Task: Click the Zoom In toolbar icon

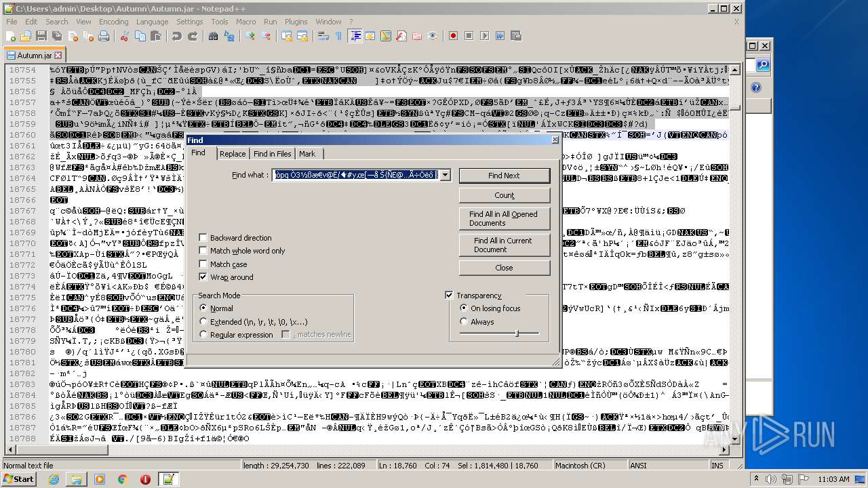Action: 250,36
